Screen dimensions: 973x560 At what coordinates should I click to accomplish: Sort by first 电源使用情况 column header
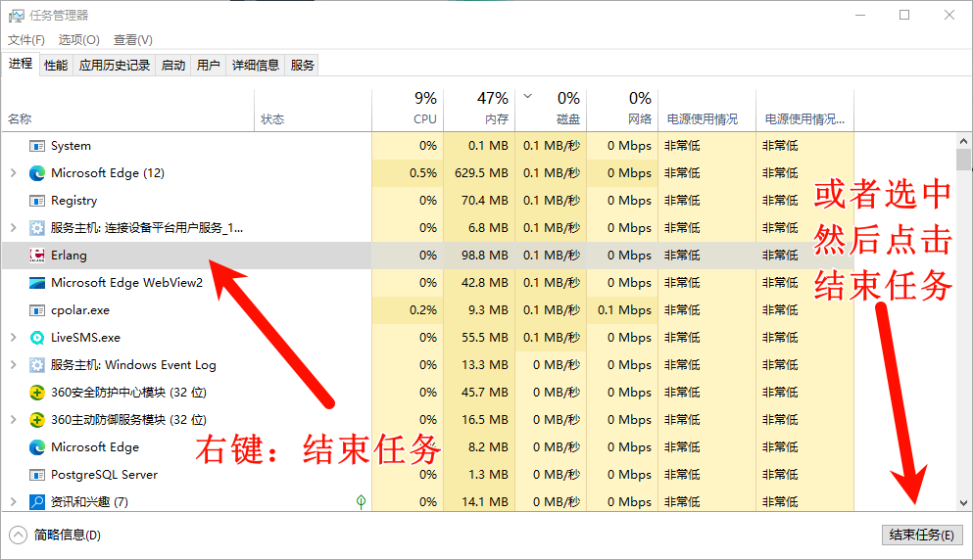click(706, 111)
